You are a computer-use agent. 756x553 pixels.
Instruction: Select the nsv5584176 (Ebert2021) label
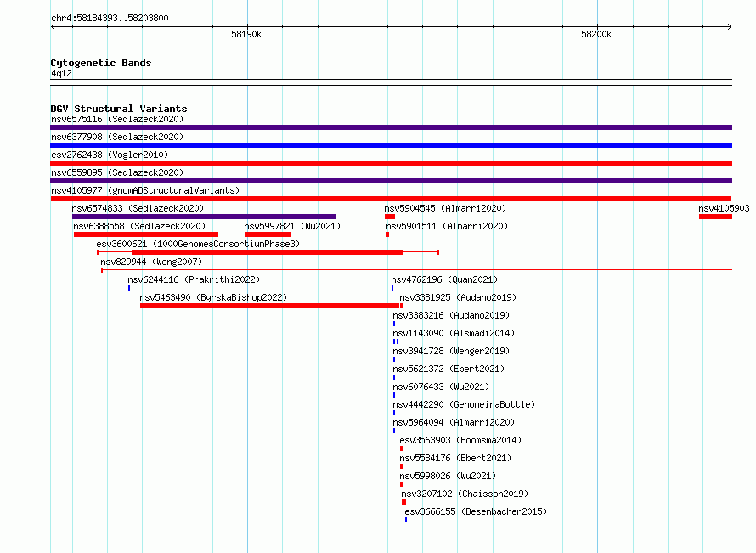pos(455,458)
